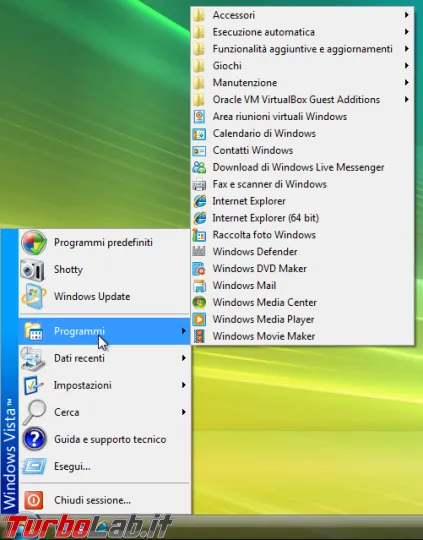
Task: Click the Windows Live Messenger people icon
Action: click(x=199, y=167)
